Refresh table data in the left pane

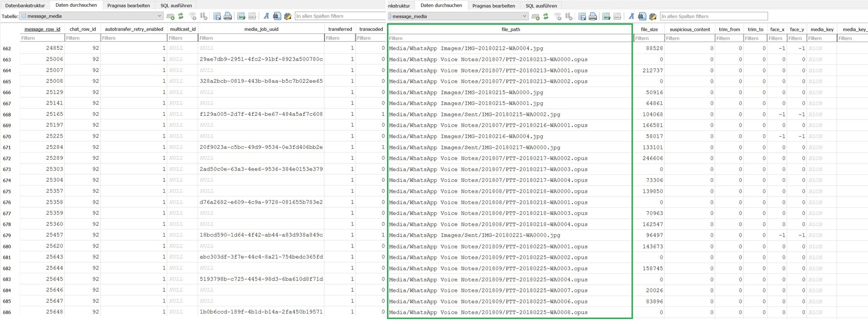pos(181,16)
